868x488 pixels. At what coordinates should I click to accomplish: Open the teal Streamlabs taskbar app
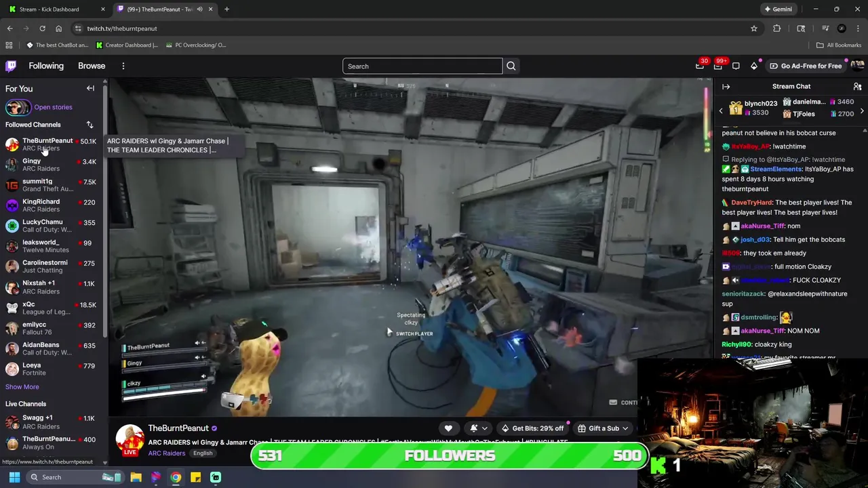216,477
